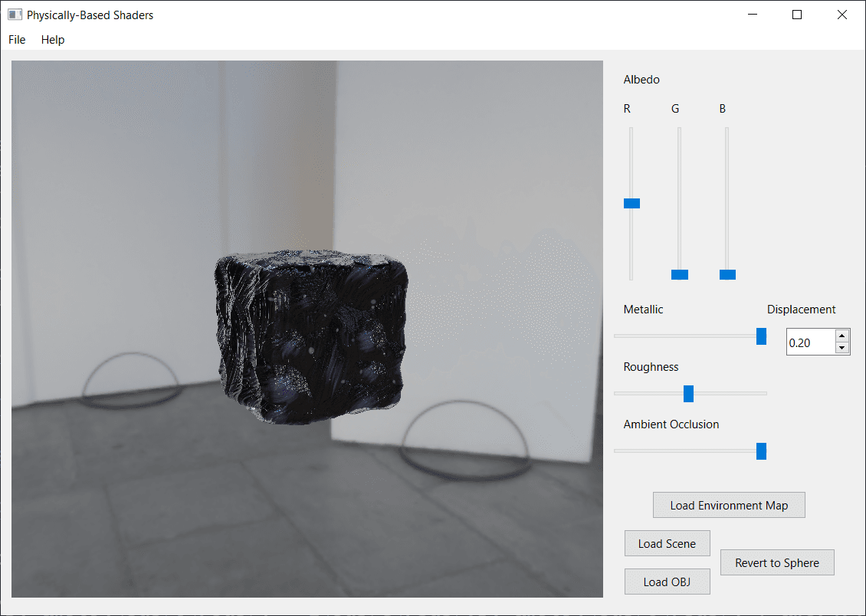Click the Albedo label
The image size is (866, 616).
coord(641,80)
